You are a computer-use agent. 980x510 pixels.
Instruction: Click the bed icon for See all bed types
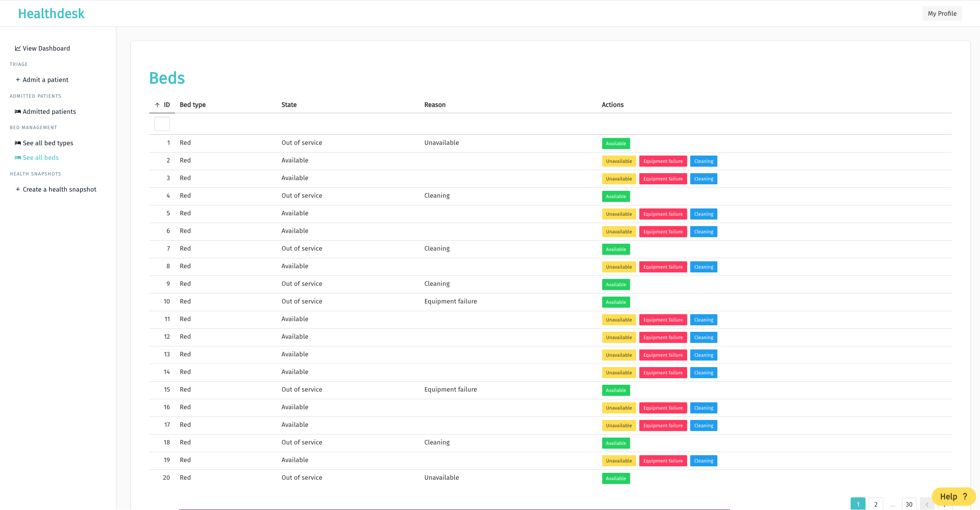18,143
